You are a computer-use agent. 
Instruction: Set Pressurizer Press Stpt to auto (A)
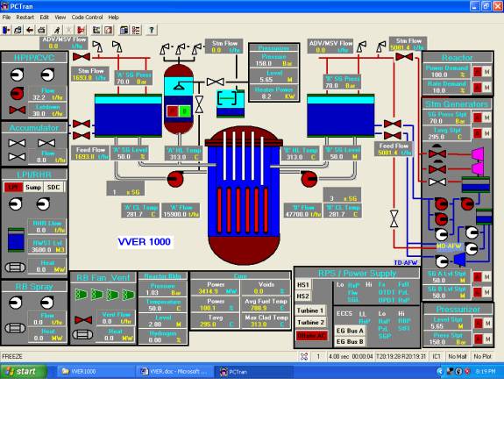[x=478, y=339]
